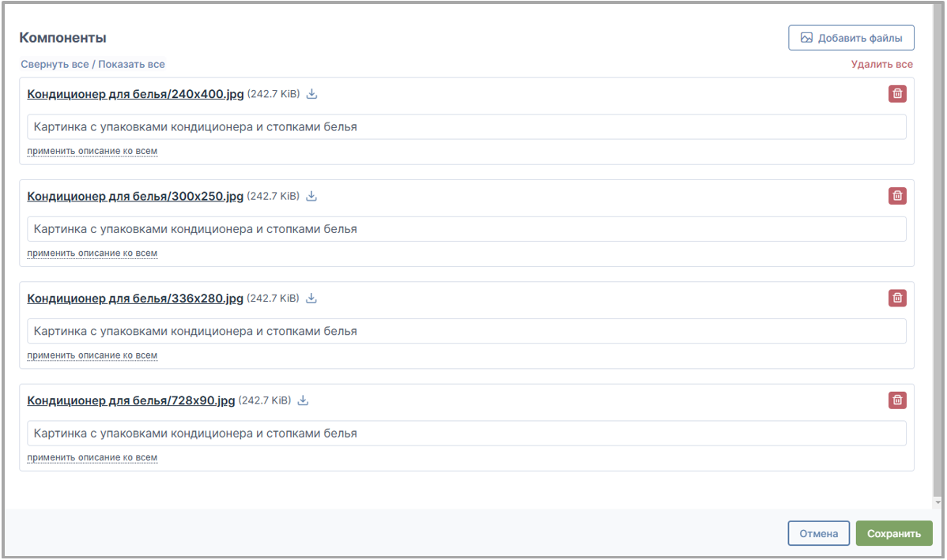Apply description to all under 336x280.jpg
The height and width of the screenshot is (560, 947).
pos(92,355)
